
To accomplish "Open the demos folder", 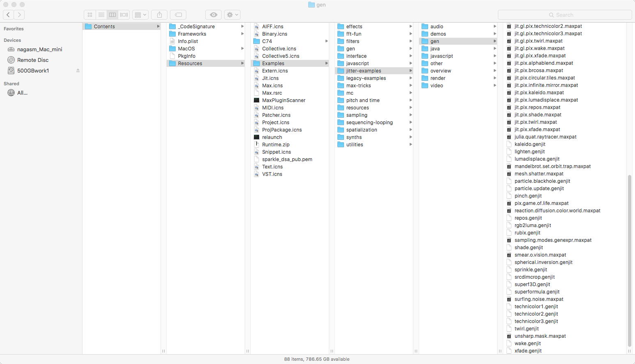I will tap(438, 34).
